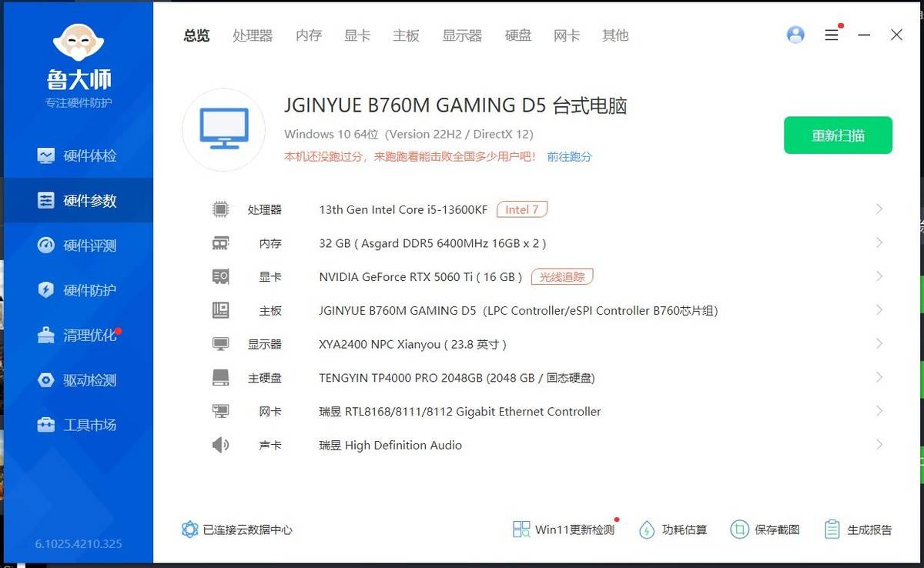Open 驱动检测 in the sidebar
Viewport: 924px width, 568px height.
coord(78,380)
